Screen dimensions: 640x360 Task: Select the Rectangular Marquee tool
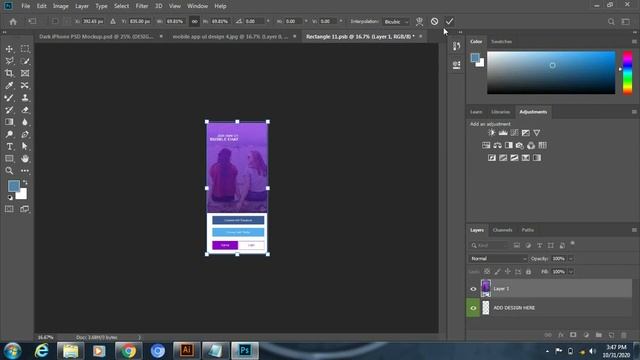[x=25, y=49]
